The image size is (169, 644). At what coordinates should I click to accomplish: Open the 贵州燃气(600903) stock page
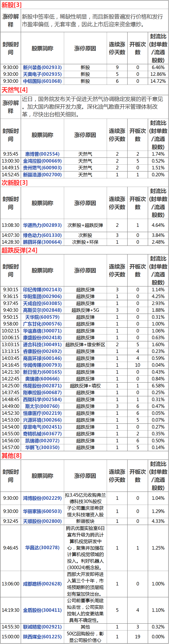(x=42, y=168)
